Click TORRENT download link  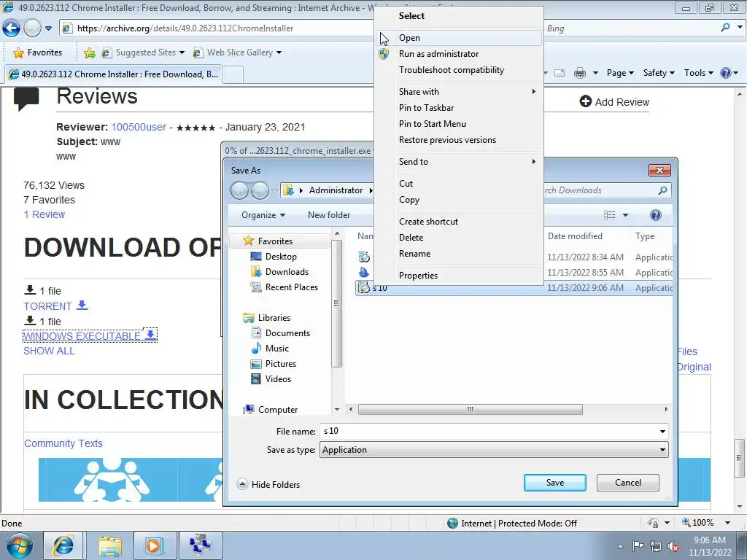55,306
